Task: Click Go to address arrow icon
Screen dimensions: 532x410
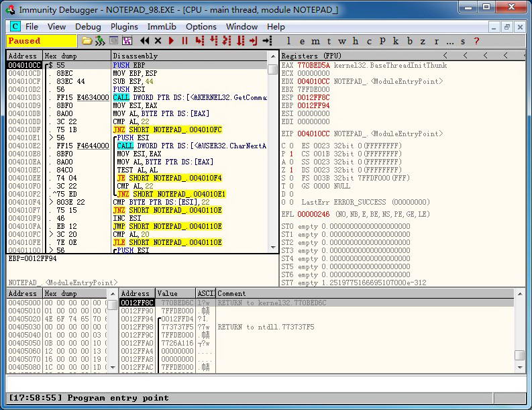Action: (x=268, y=41)
